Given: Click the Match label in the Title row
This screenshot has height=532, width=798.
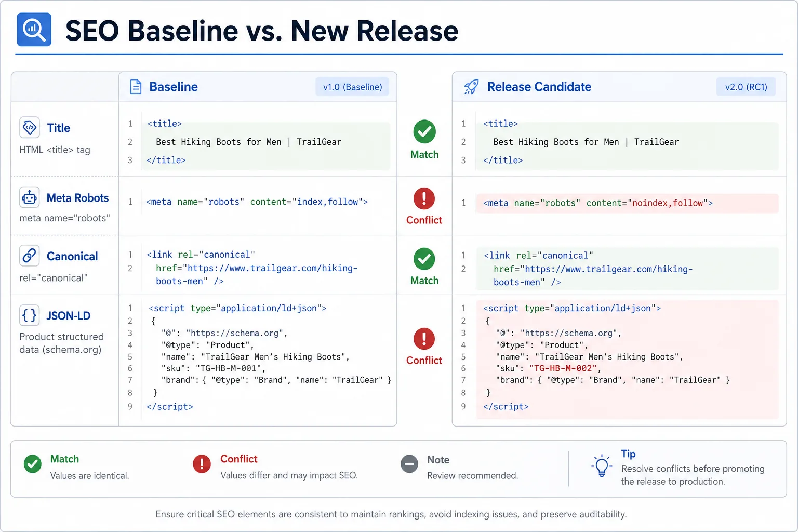Looking at the screenshot, I should pyautogui.click(x=424, y=154).
